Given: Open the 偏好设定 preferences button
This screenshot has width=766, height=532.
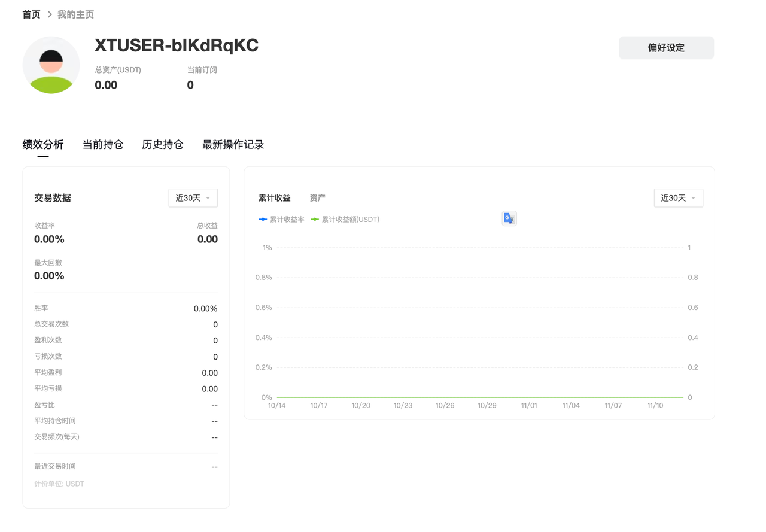Looking at the screenshot, I should pyautogui.click(x=666, y=48).
